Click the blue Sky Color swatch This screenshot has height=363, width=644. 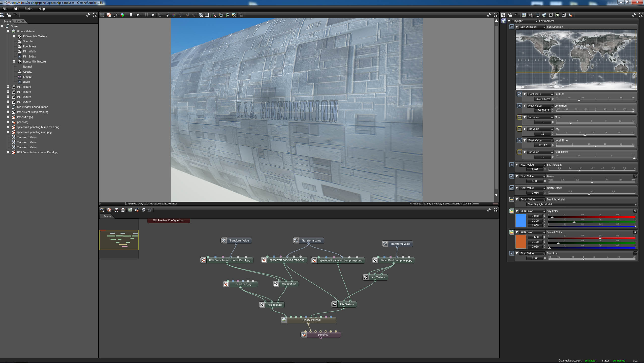[x=521, y=221]
